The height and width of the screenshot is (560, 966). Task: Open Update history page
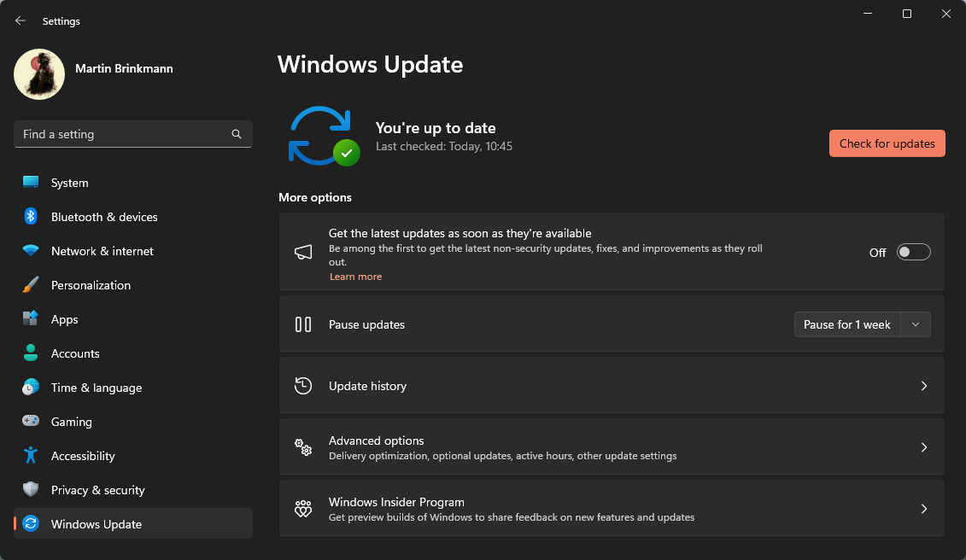612,386
